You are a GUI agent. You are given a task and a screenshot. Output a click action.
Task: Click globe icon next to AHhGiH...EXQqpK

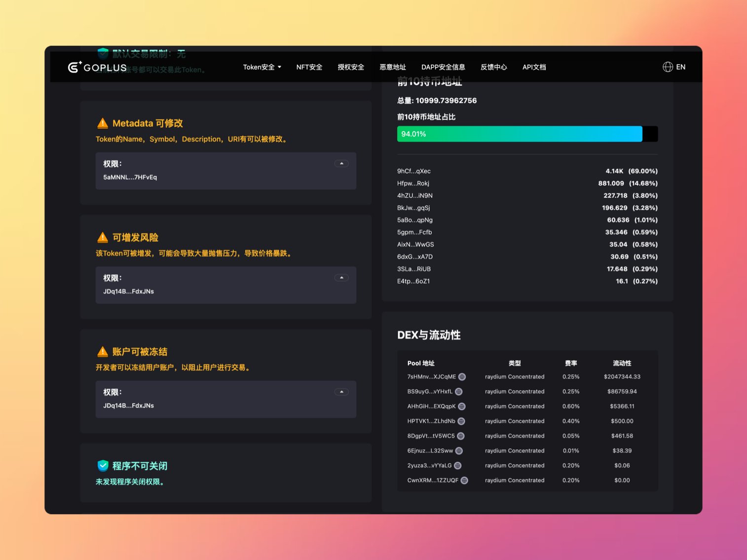(462, 407)
